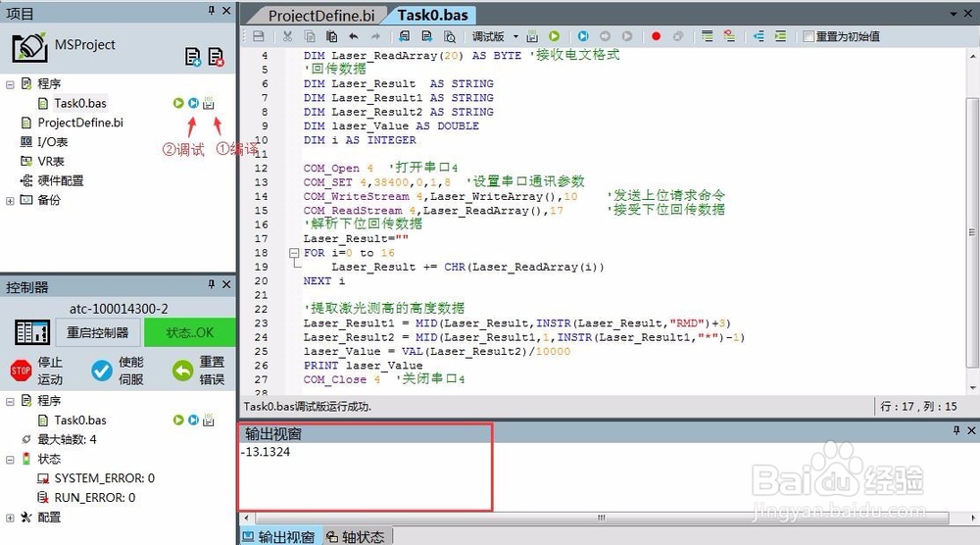Toggle the 重置为初始值 checkbox
980x545 pixels.
[x=808, y=36]
